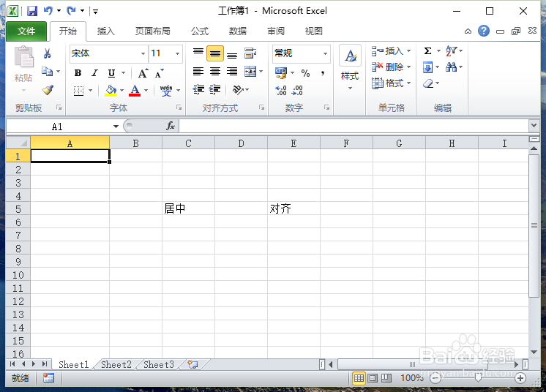Click the Clear eraser icon
Viewport: 546px width, 392px height.
(x=429, y=83)
